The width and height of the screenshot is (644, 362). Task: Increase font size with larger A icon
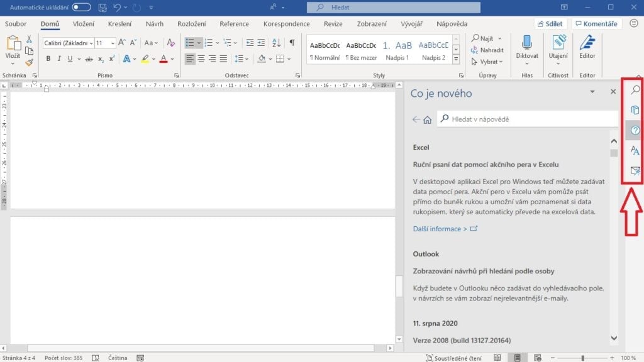coord(122,42)
